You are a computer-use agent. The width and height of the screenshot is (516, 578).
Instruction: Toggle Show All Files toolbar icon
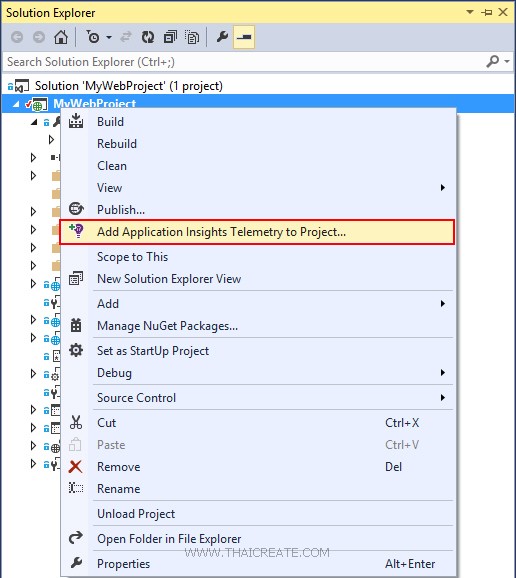192,37
